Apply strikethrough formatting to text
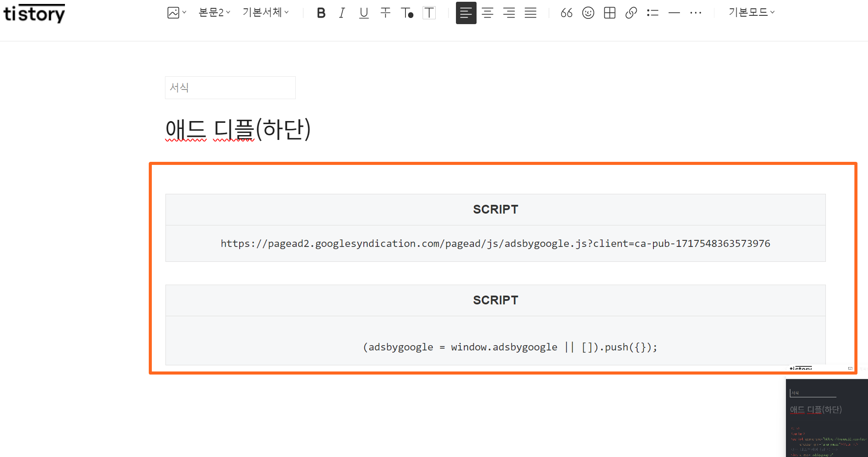Viewport: 868px width, 457px height. click(x=385, y=13)
